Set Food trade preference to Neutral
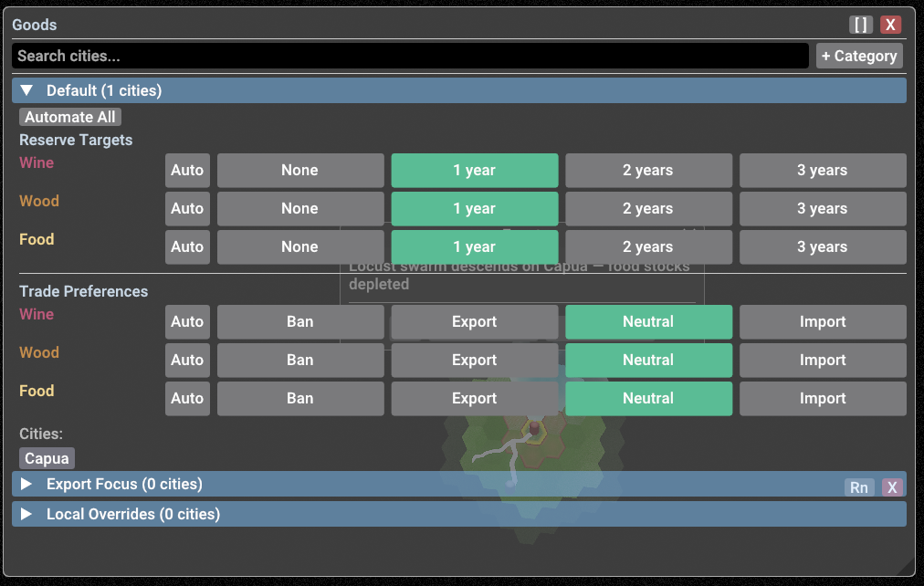 [649, 399]
